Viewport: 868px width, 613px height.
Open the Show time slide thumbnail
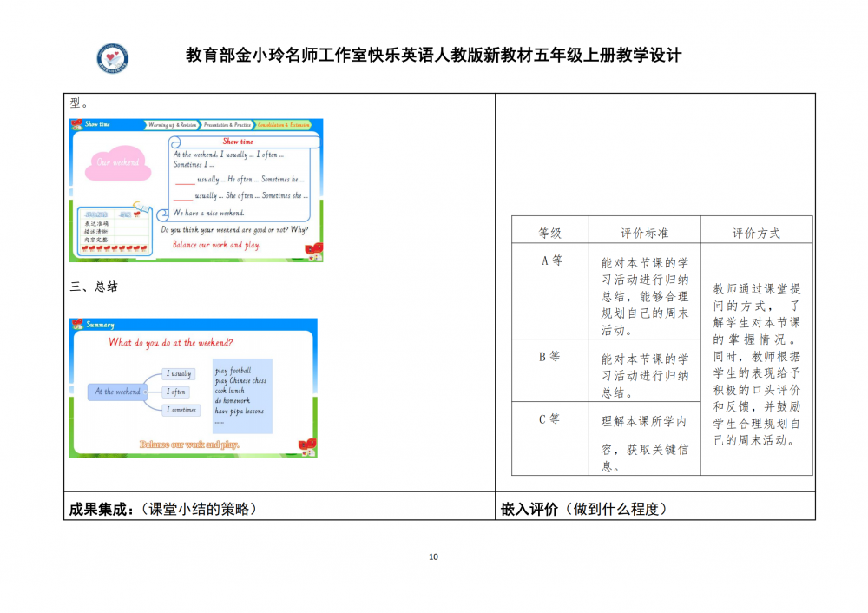[x=196, y=190]
